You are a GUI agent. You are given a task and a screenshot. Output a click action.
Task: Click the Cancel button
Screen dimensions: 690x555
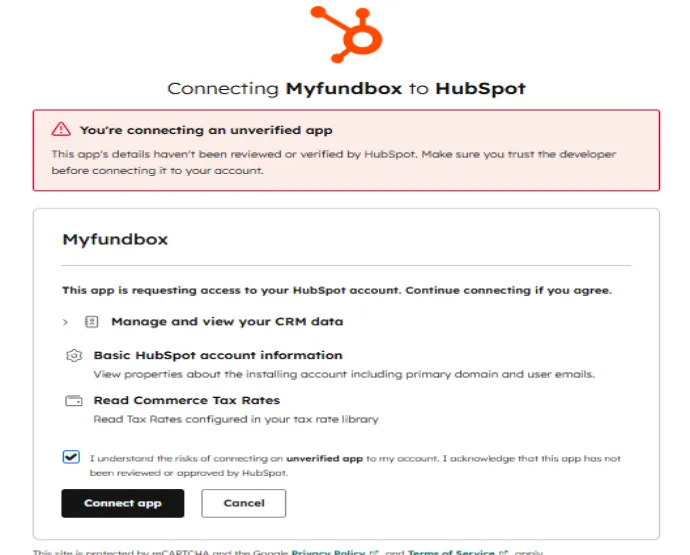pyautogui.click(x=244, y=503)
